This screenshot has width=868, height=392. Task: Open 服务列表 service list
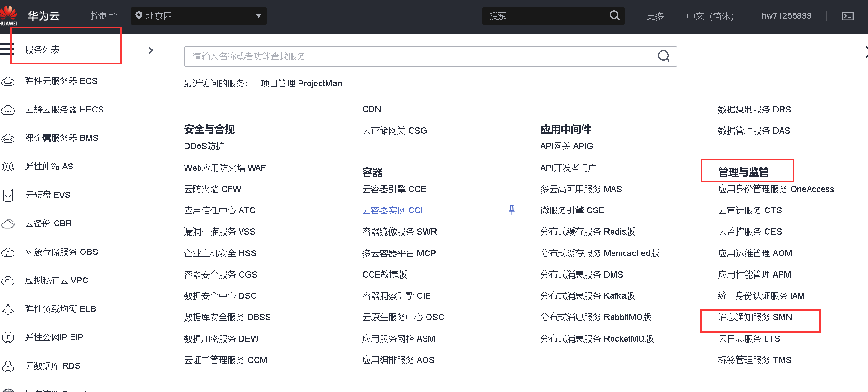[43, 50]
